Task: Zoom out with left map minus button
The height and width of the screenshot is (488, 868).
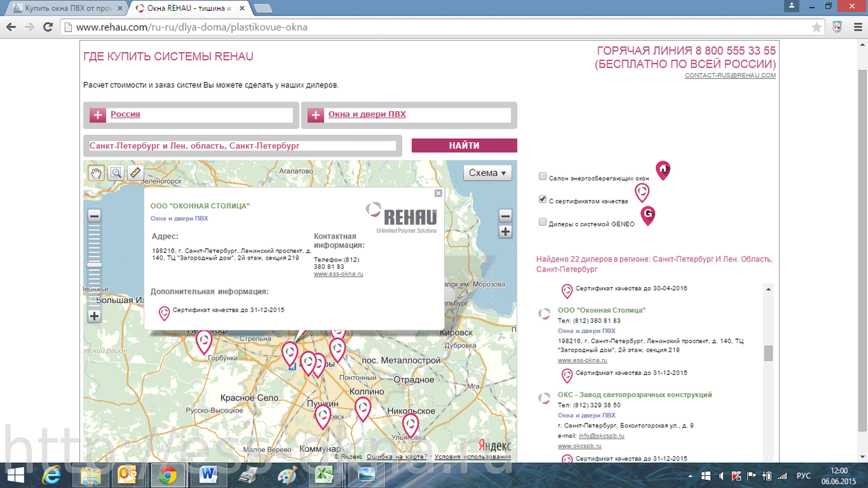Action: point(94,216)
